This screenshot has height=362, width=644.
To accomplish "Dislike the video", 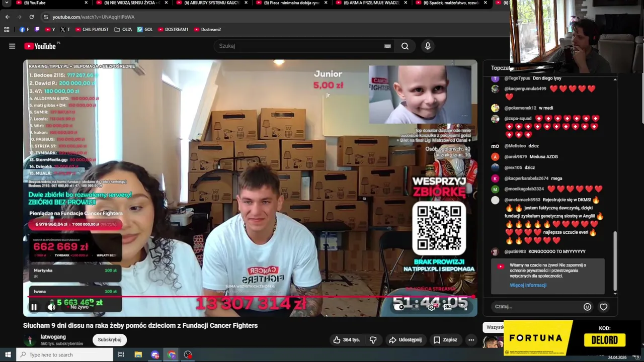I will coord(373,340).
